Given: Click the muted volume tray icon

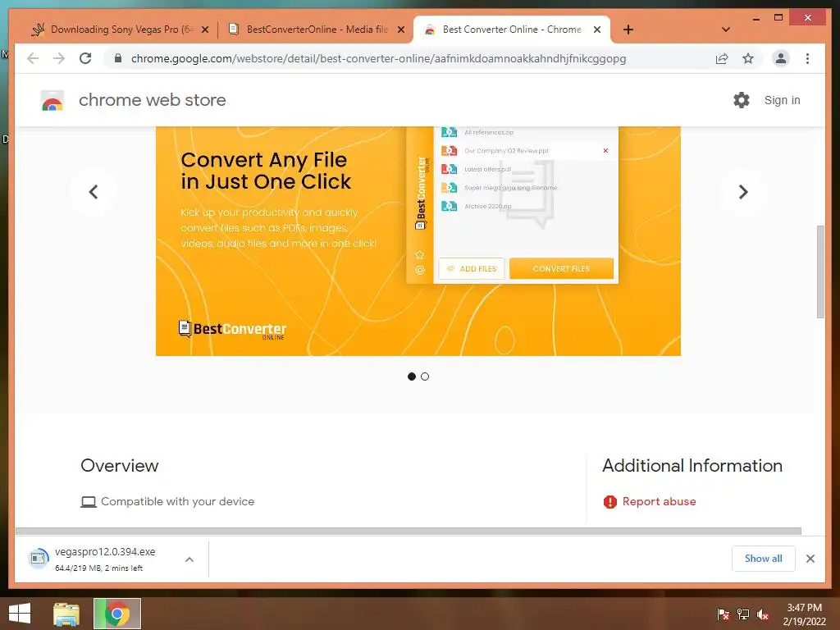Looking at the screenshot, I should pos(763,614).
